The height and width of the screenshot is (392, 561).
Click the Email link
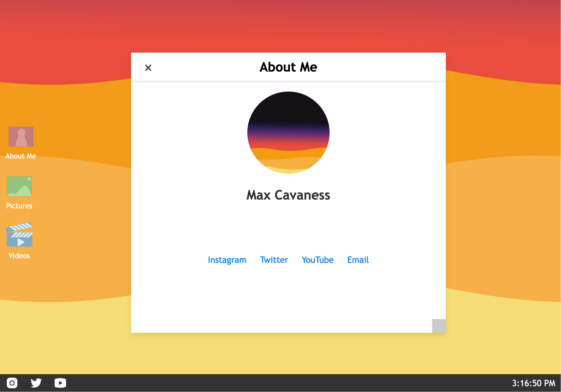click(x=358, y=260)
